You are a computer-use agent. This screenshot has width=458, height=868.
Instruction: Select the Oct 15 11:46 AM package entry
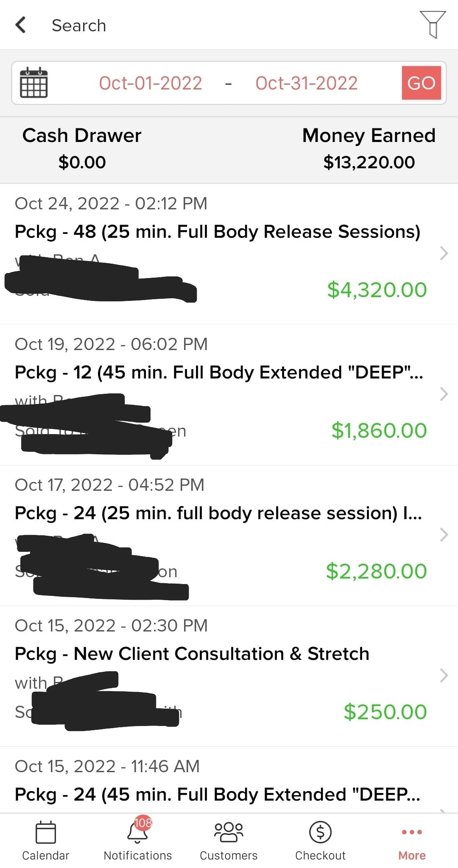coord(217,794)
